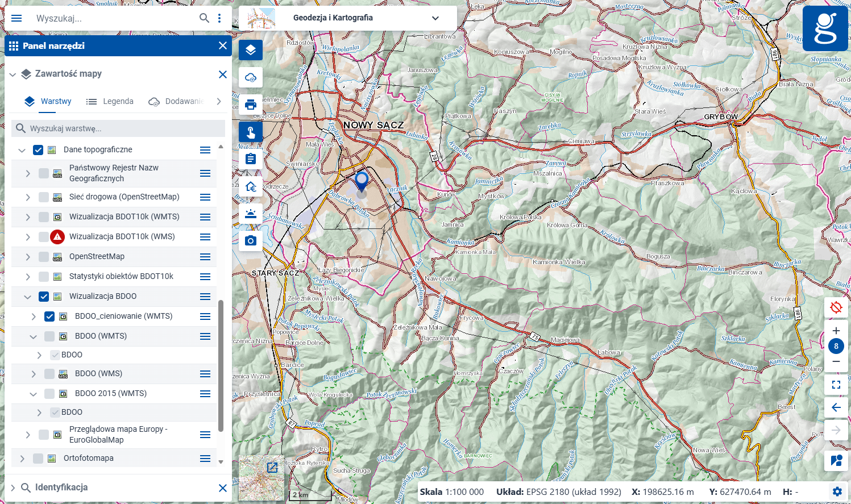Image resolution: width=851 pixels, height=504 pixels.
Task: Click the Wyszukaj warstwę layer search field
Action: [118, 128]
